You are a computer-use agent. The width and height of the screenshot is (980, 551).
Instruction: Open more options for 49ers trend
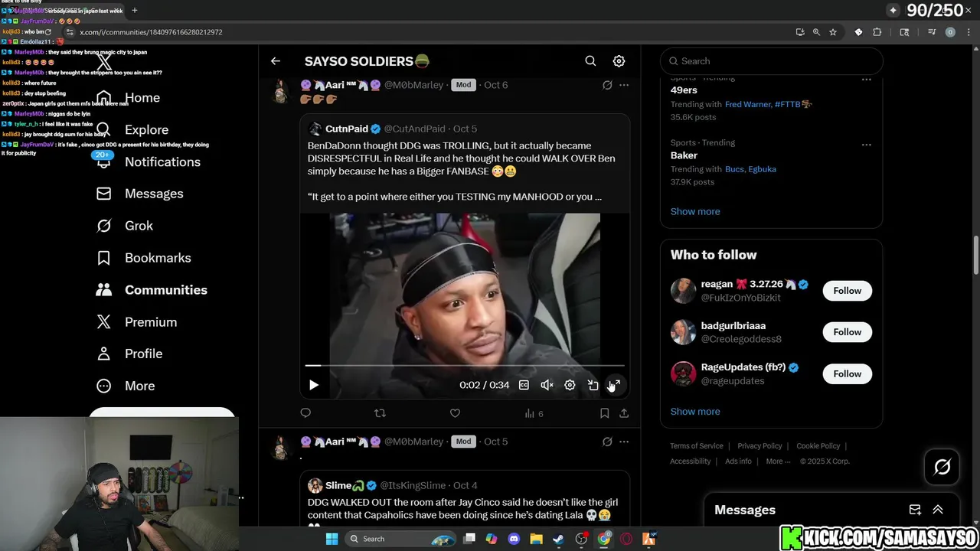click(866, 79)
